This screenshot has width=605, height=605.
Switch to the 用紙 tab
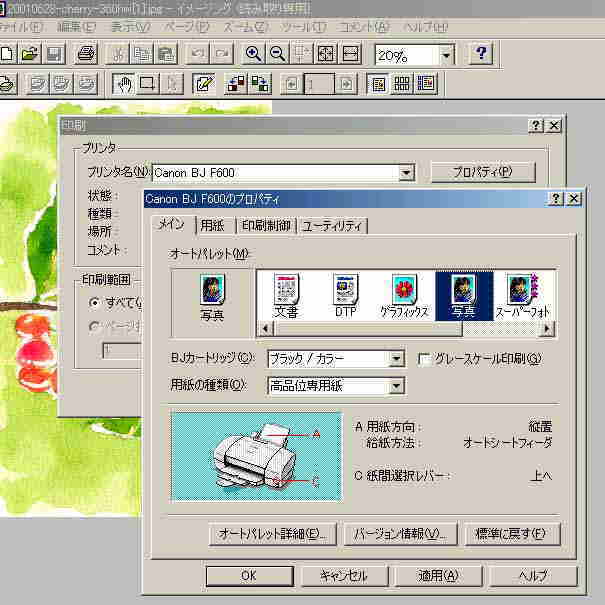[x=212, y=225]
